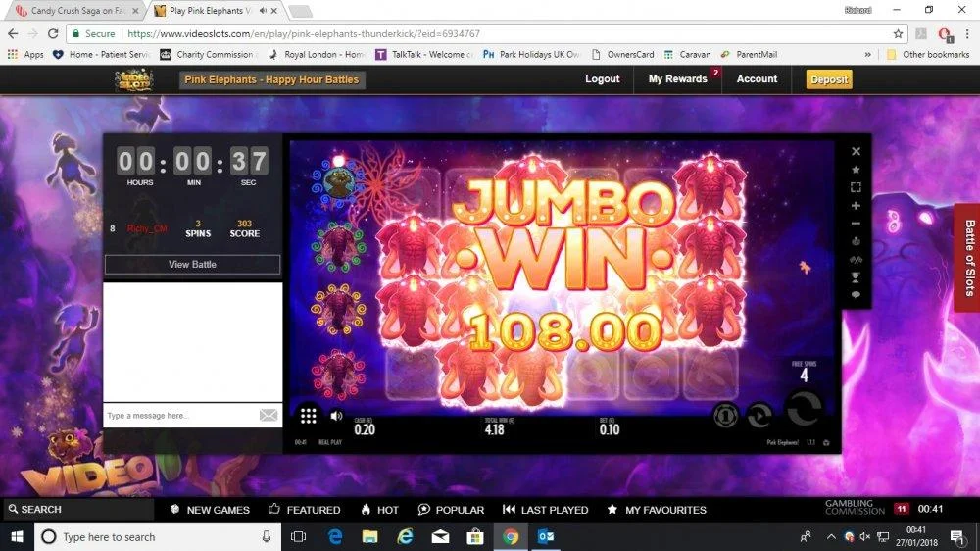Click Logout in the site header

pyautogui.click(x=602, y=78)
